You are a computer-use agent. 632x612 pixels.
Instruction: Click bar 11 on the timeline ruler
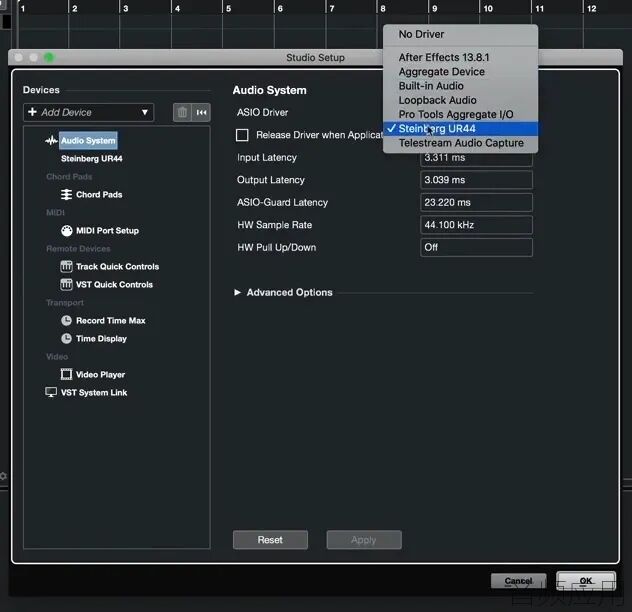(x=540, y=8)
